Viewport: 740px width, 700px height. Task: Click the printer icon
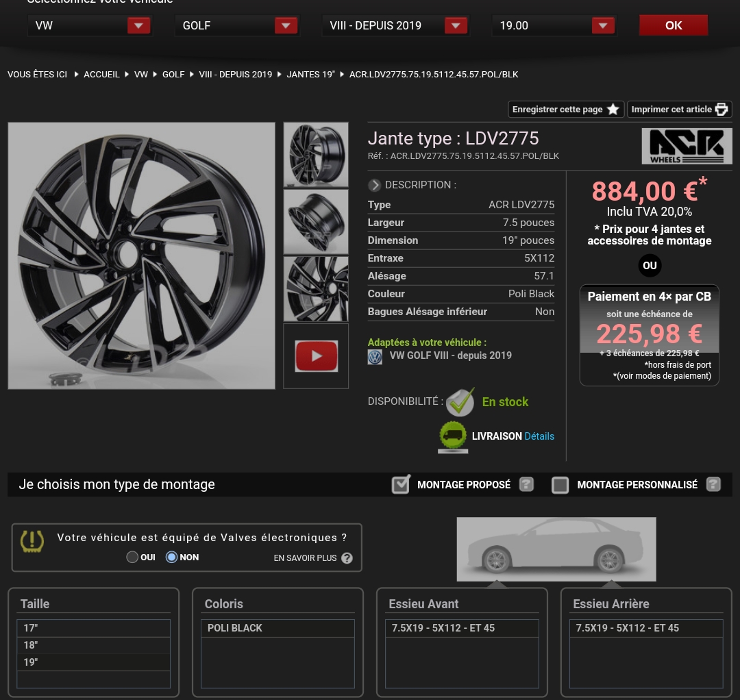pos(721,110)
